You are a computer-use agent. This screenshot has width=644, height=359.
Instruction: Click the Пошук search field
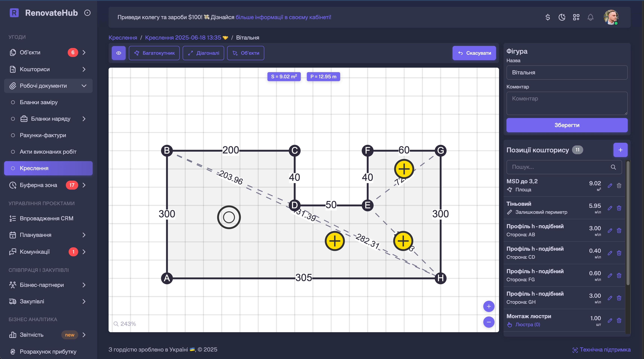tap(564, 167)
